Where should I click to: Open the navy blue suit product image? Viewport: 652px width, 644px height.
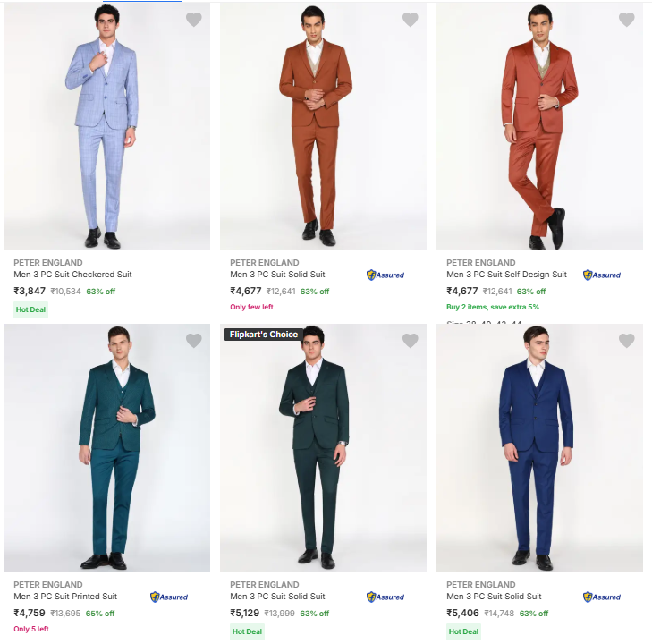pyautogui.click(x=539, y=447)
